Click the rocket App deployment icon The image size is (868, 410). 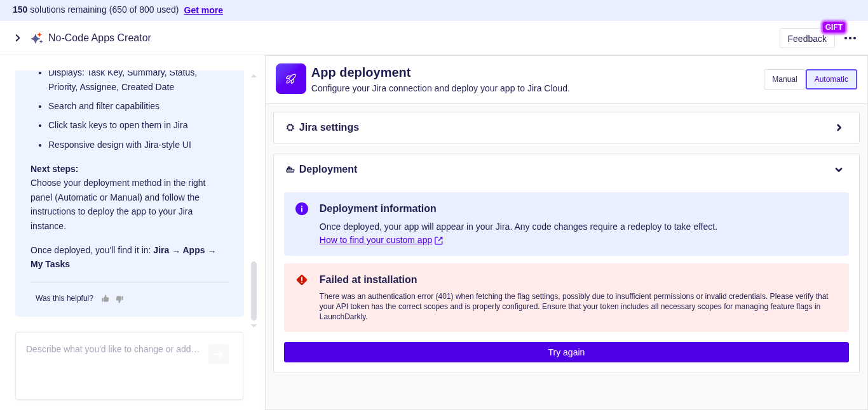(291, 79)
